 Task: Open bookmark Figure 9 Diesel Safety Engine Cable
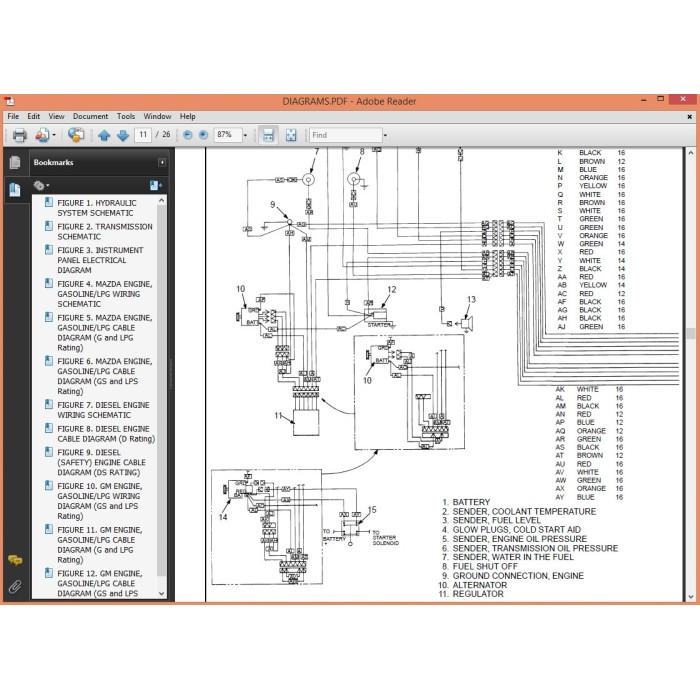point(101,462)
